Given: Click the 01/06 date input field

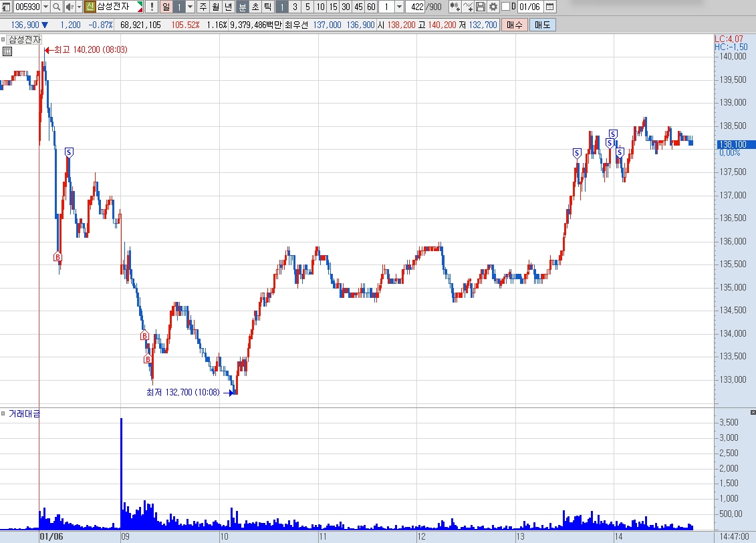Looking at the screenshot, I should (530, 7).
